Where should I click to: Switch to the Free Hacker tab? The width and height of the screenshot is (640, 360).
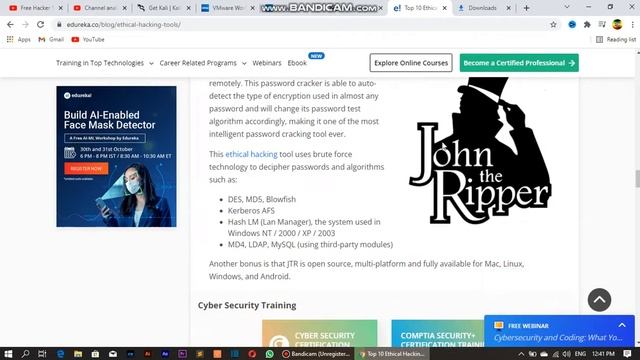(35, 8)
